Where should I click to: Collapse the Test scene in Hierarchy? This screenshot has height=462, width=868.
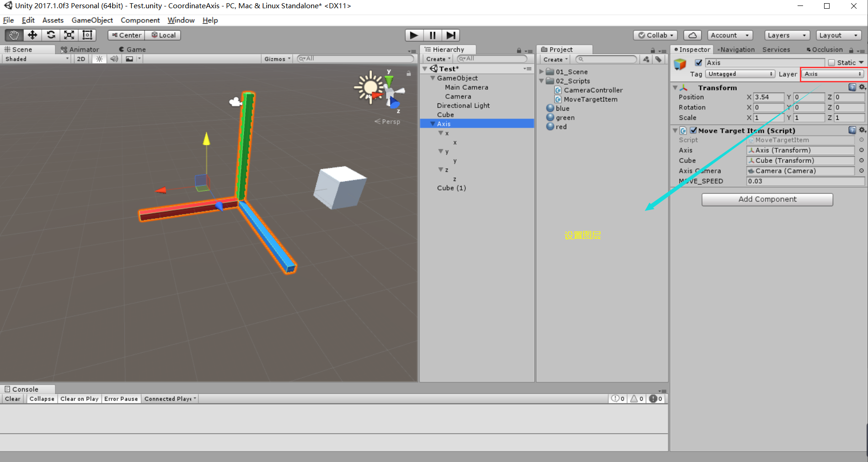point(425,69)
